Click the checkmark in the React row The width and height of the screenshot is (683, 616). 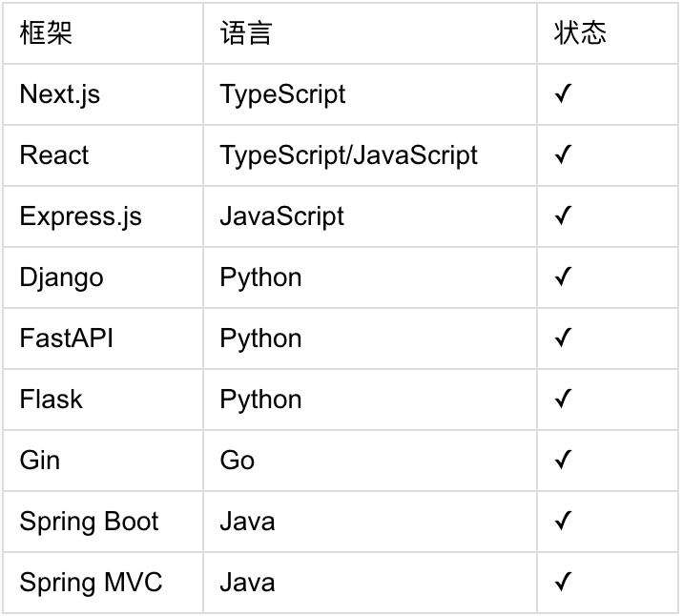(563, 154)
